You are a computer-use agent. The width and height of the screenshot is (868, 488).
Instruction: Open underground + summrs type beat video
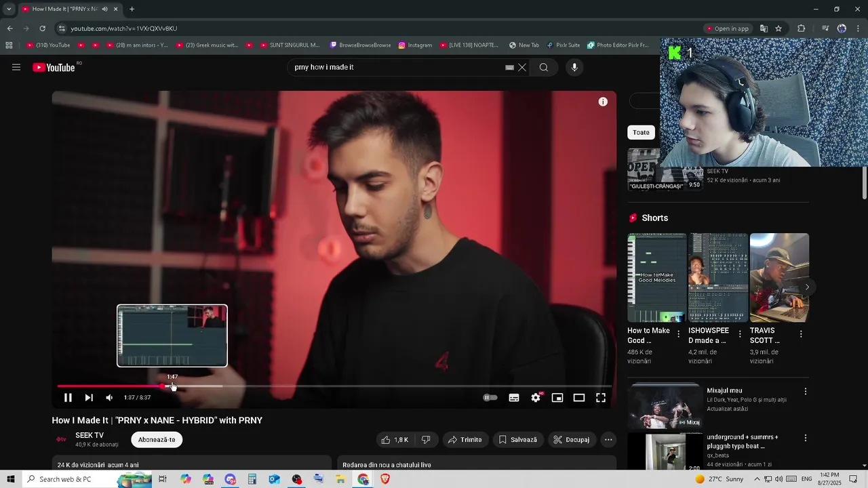[x=665, y=452]
